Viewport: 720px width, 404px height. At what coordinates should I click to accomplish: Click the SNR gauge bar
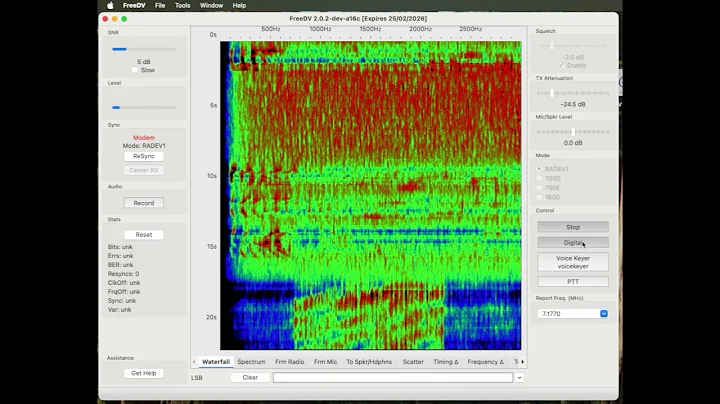point(144,49)
